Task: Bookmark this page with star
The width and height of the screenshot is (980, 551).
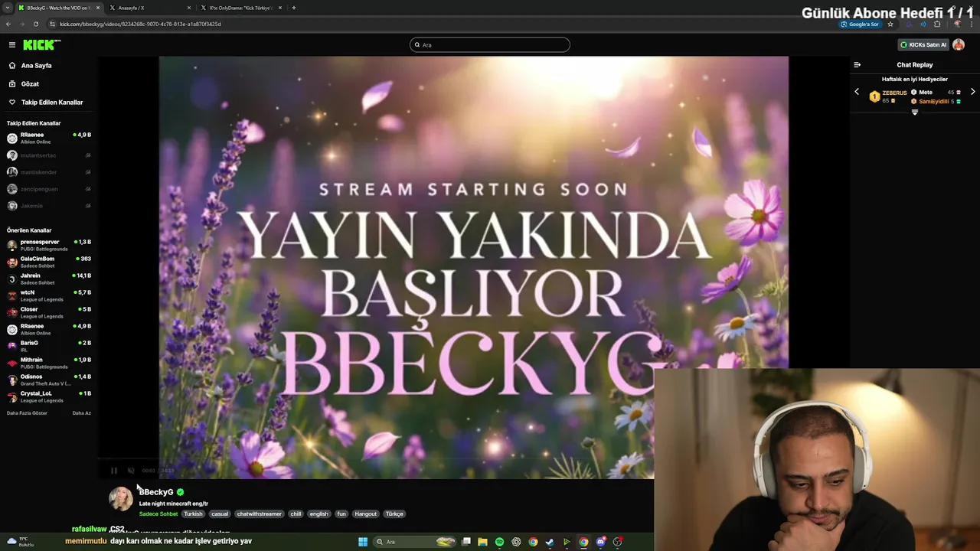Action: coord(890,24)
